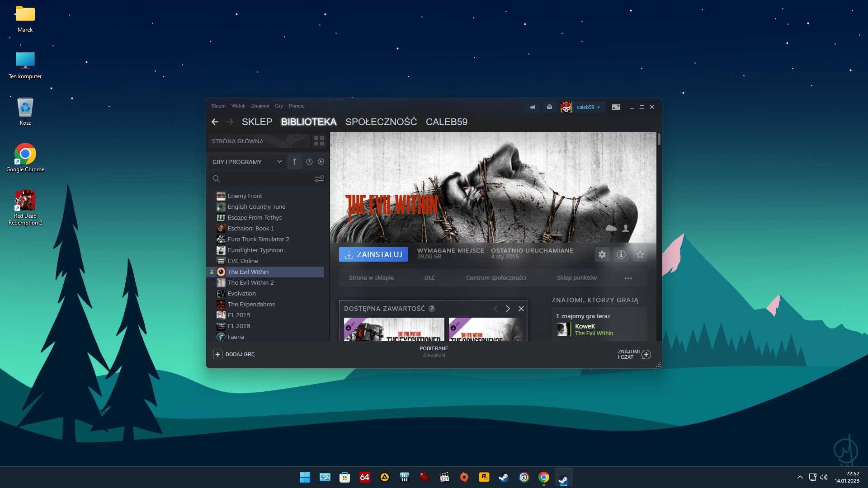The height and width of the screenshot is (488, 868).
Task: Open the Gry menu
Action: [279, 106]
